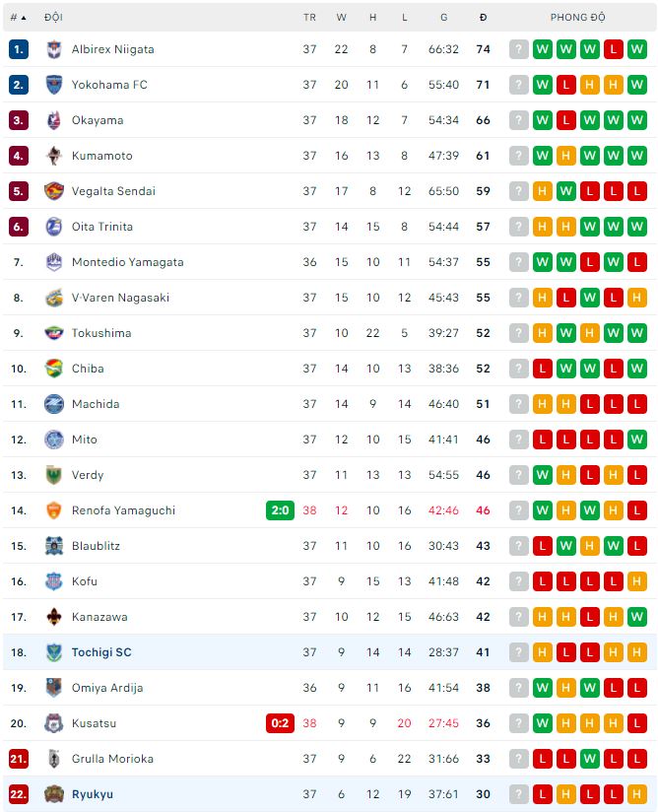Open the Okayama team link

[x=98, y=120]
